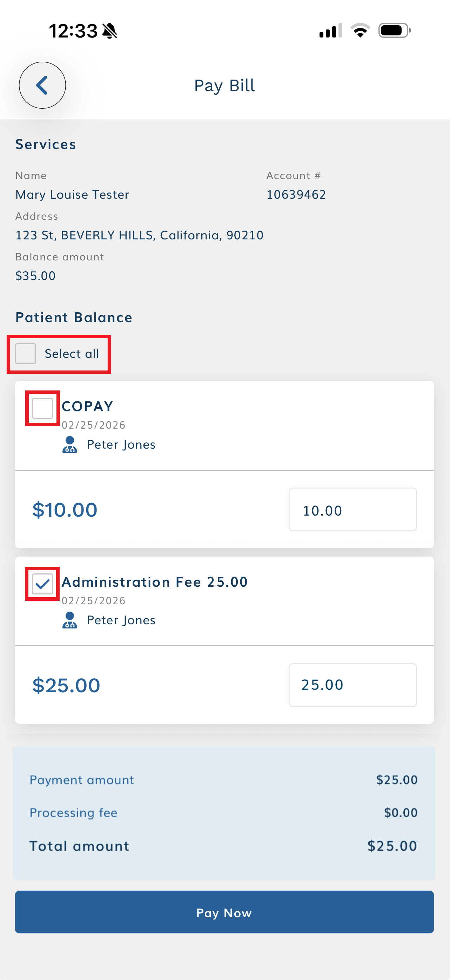Uncheck the Administration Fee checkbox
Screen dimensions: 450x980
(x=42, y=584)
